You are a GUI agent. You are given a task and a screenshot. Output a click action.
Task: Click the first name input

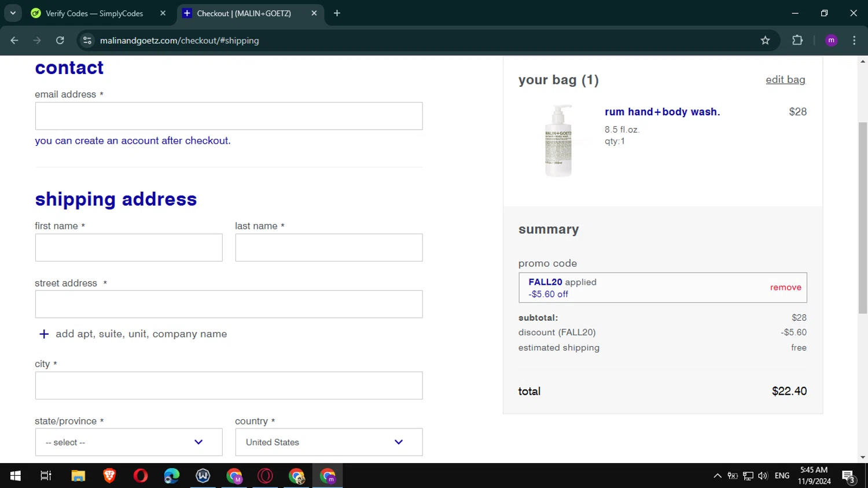coord(128,248)
